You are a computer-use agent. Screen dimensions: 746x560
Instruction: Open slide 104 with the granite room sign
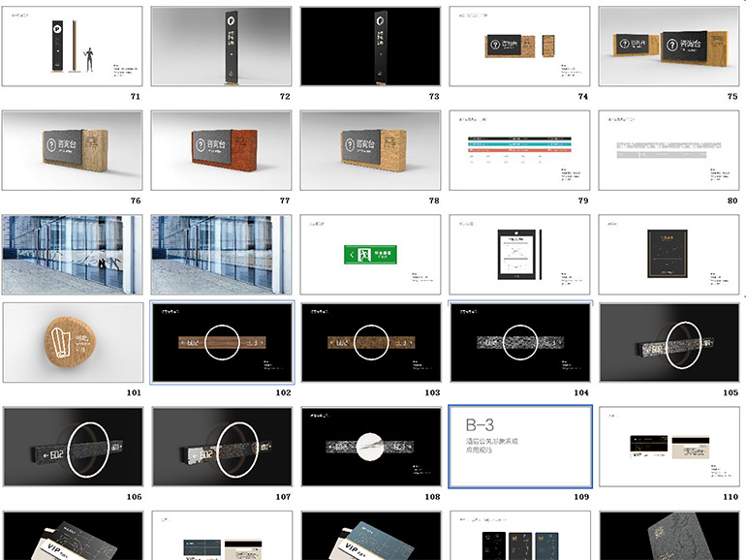520,343
